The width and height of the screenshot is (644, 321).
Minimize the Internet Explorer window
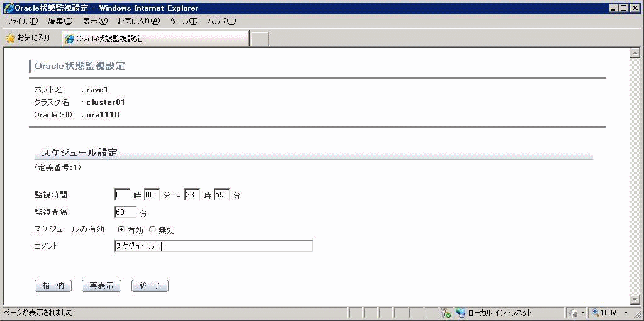click(613, 8)
